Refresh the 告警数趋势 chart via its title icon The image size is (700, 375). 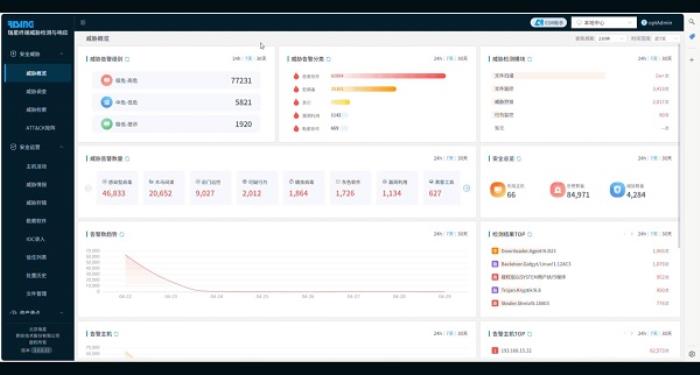pos(121,234)
